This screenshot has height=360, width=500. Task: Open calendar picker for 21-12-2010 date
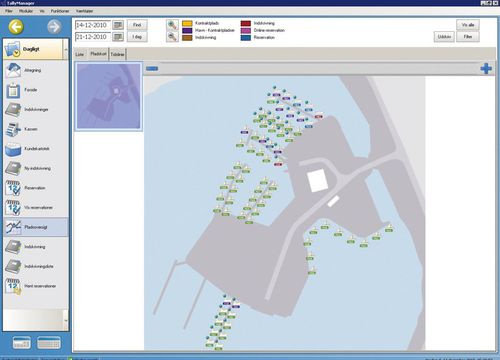coord(118,37)
